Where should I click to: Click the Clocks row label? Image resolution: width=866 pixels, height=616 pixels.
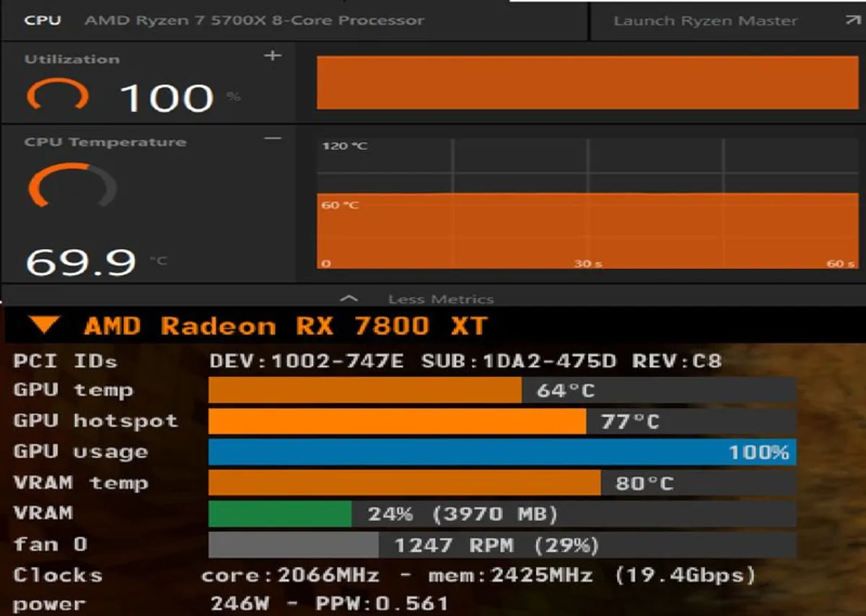pyautogui.click(x=58, y=576)
